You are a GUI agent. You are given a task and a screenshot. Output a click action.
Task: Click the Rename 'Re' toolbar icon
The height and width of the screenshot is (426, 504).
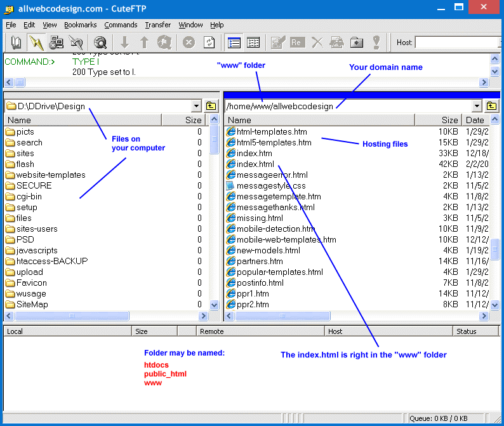coord(297,43)
